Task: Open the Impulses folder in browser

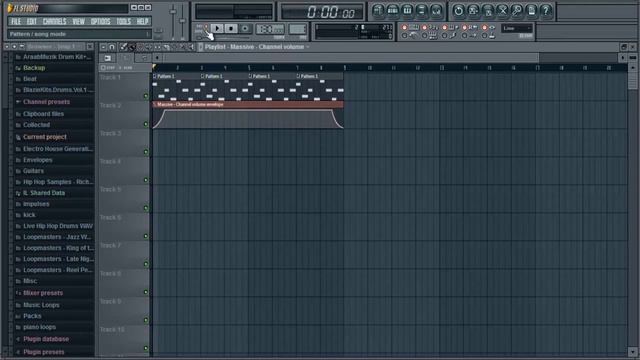Action: coord(36,204)
